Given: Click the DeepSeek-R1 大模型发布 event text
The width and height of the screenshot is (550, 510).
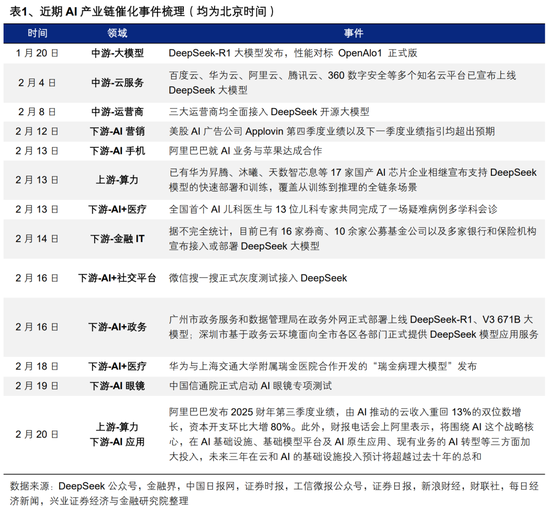Looking at the screenshot, I should tap(293, 53).
